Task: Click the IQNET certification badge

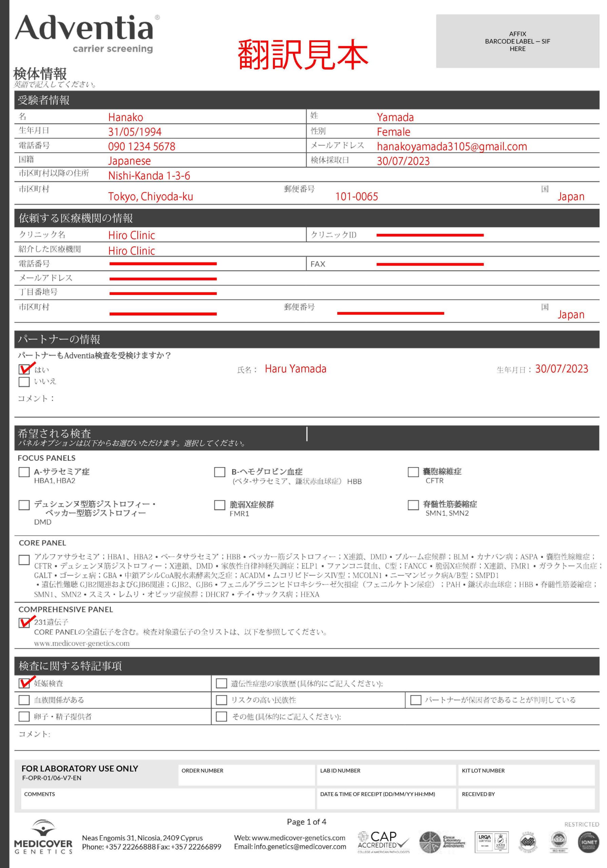Action: pos(588,842)
